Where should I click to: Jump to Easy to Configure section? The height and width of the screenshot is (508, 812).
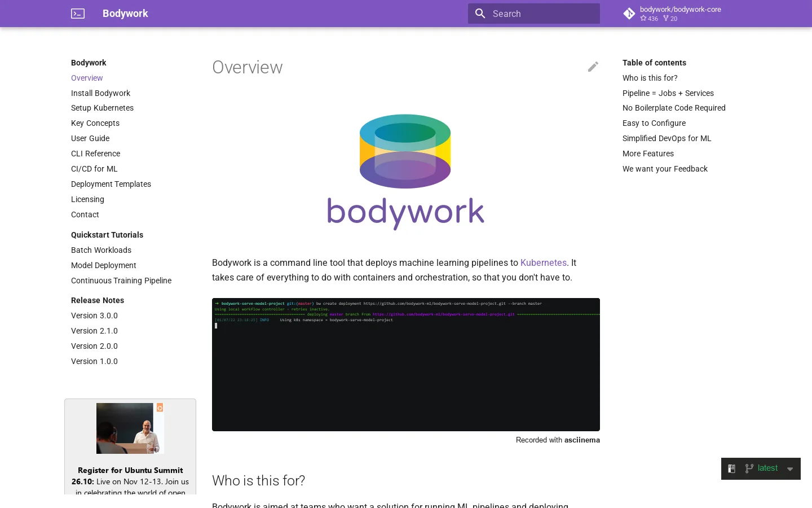(654, 123)
